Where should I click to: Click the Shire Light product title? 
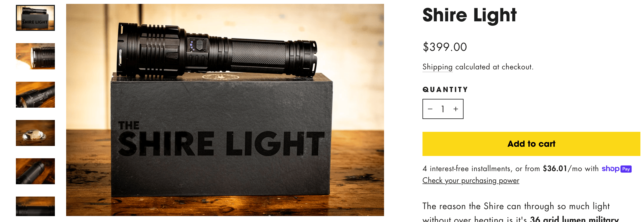tap(469, 15)
